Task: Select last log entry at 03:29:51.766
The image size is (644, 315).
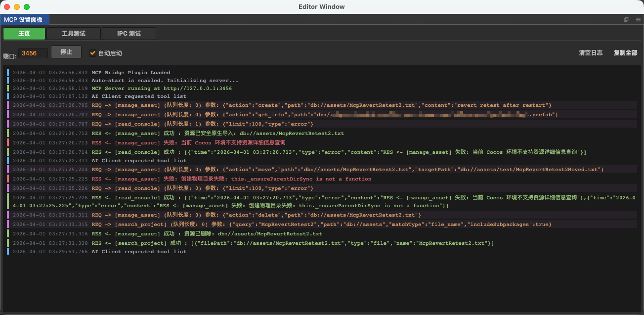Action: [x=322, y=252]
